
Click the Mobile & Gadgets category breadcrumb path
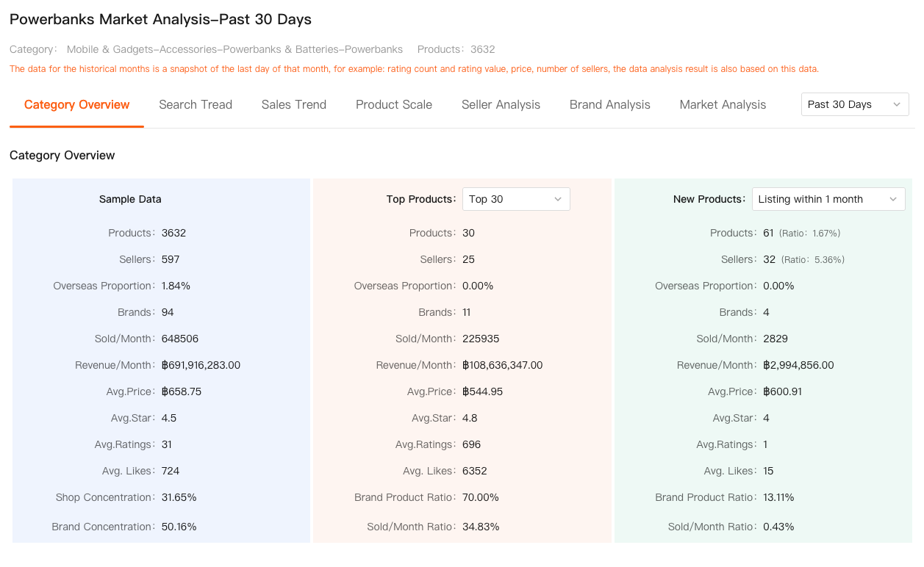tap(234, 49)
